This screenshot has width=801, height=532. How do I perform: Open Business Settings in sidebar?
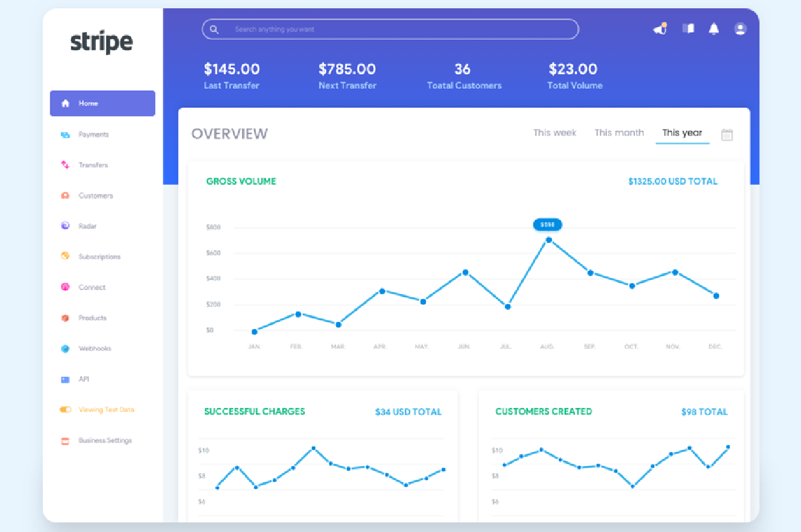(105, 441)
